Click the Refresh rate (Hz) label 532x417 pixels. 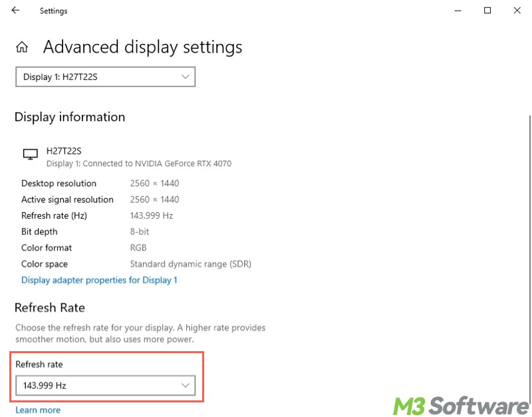coord(54,215)
